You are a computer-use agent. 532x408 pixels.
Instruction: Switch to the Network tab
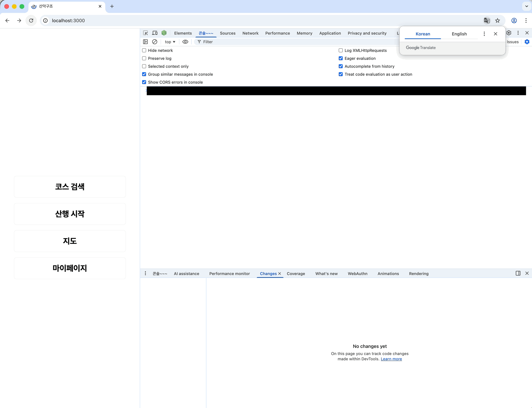coord(250,33)
